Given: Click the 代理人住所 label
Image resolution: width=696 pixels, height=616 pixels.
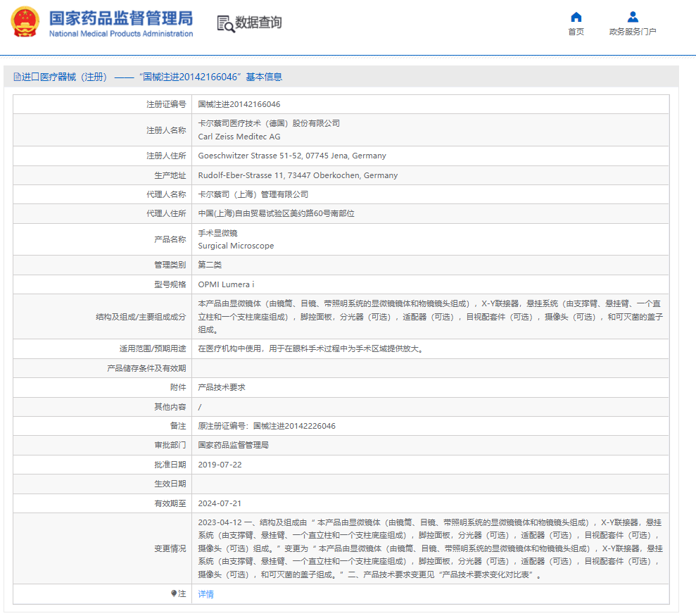Looking at the screenshot, I should click(166, 213).
